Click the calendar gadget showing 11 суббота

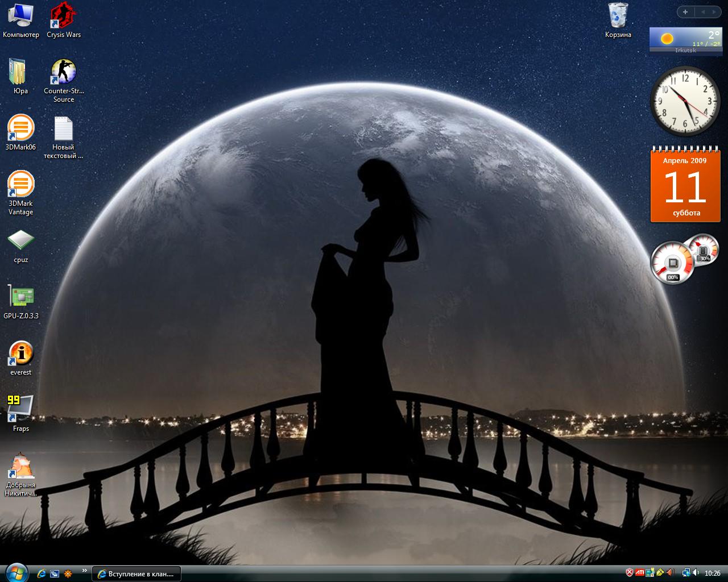click(685, 184)
